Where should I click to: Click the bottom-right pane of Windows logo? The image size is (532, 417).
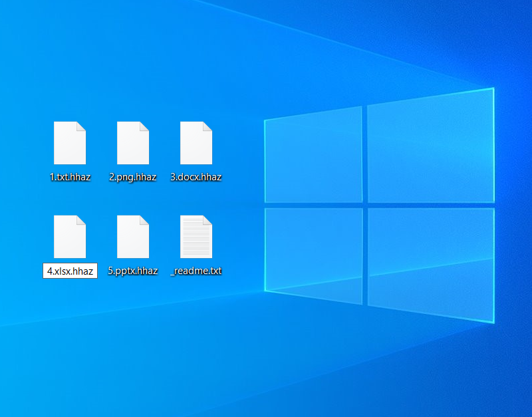click(430, 263)
